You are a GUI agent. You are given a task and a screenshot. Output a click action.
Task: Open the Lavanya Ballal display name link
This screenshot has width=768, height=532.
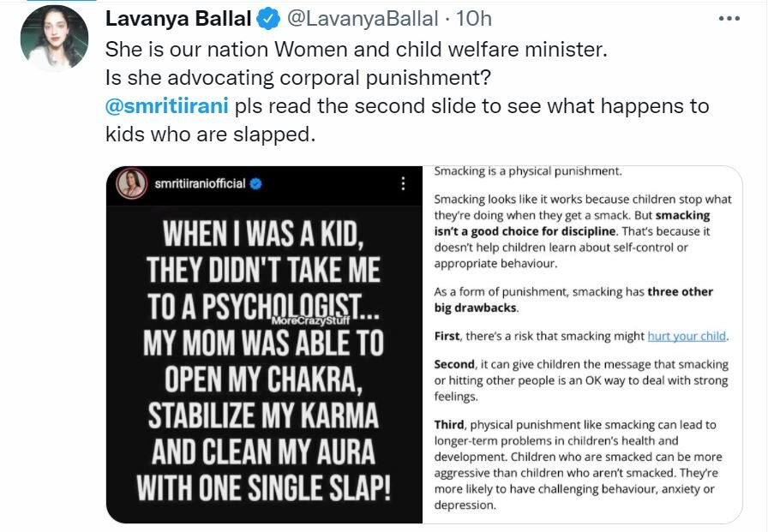click(177, 19)
